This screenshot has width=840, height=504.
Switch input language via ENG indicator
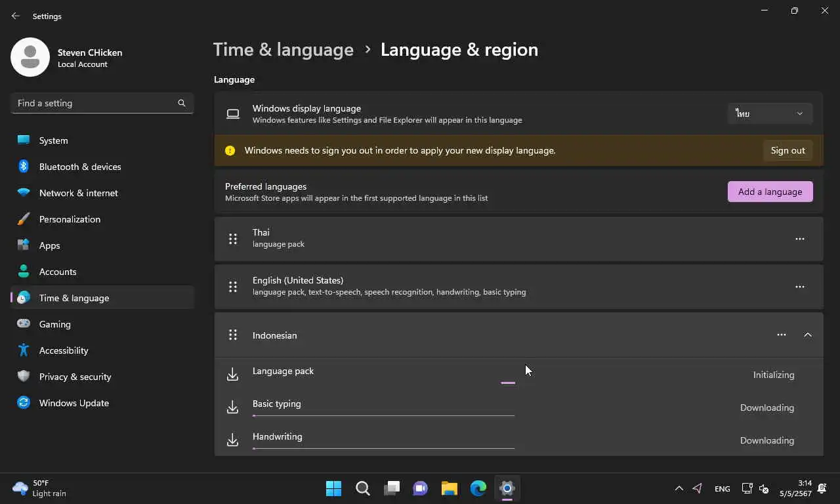click(722, 488)
